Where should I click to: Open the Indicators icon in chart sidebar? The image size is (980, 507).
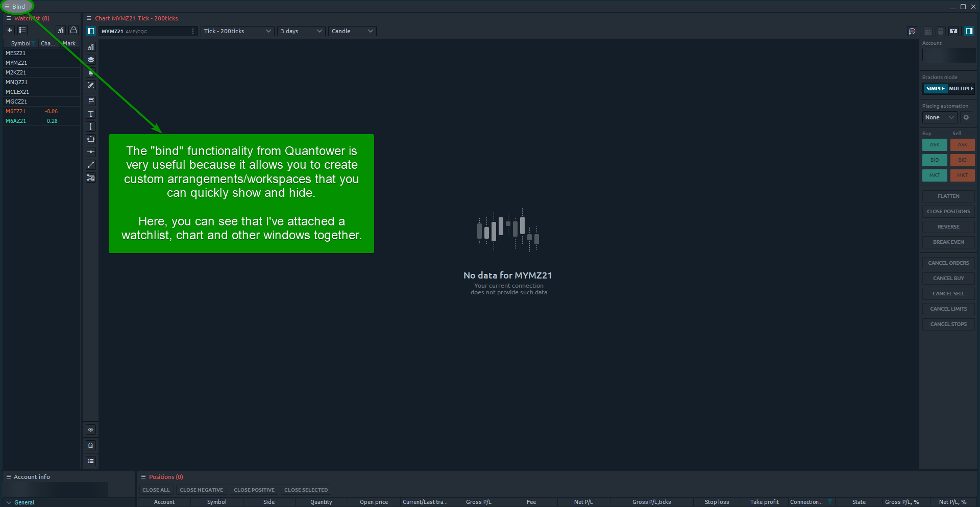tap(91, 47)
